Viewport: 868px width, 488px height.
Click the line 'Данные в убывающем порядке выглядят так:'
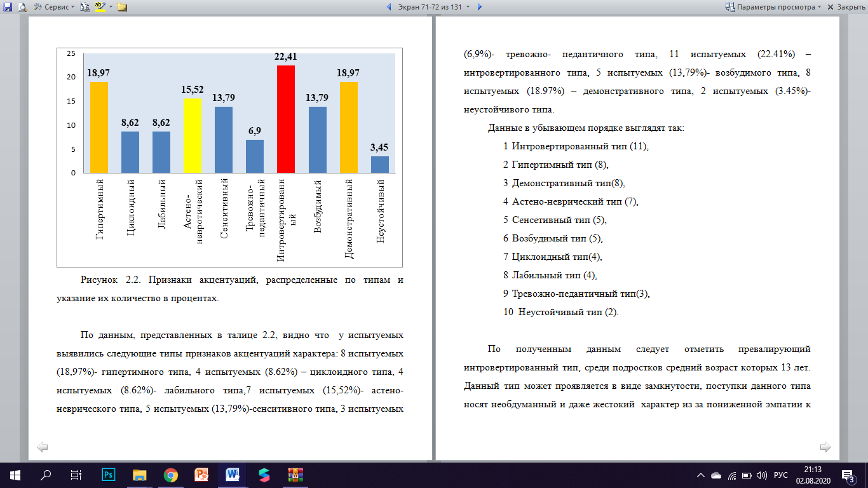pyautogui.click(x=586, y=128)
